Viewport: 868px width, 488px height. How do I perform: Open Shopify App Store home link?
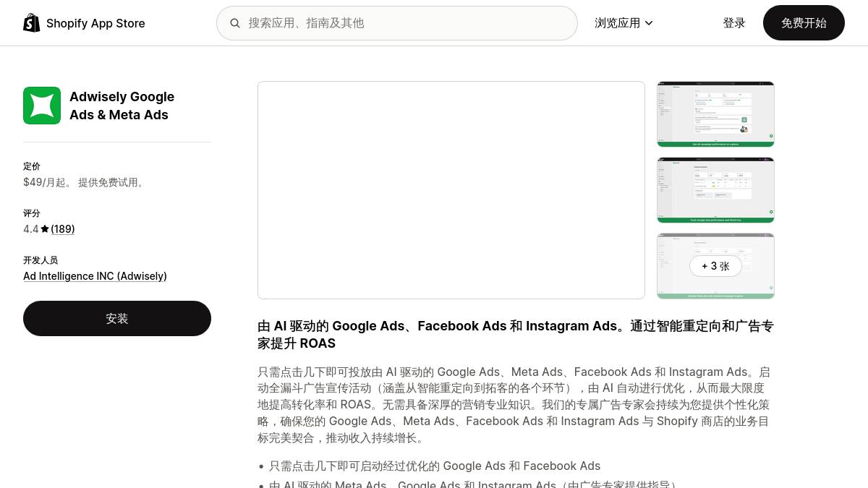tap(84, 23)
